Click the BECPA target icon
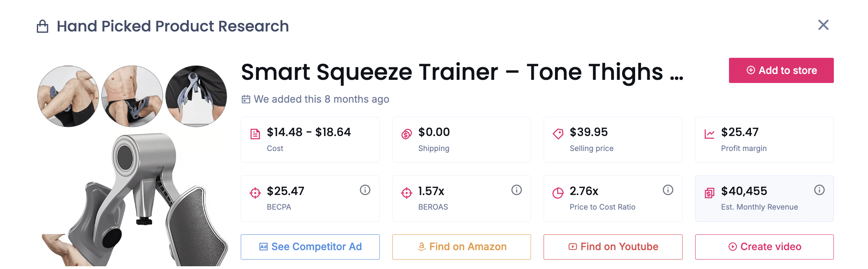Viewport: 868px width, 269px height. (255, 193)
